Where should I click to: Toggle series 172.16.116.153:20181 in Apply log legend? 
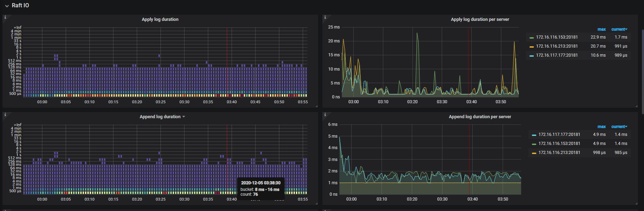557,37
